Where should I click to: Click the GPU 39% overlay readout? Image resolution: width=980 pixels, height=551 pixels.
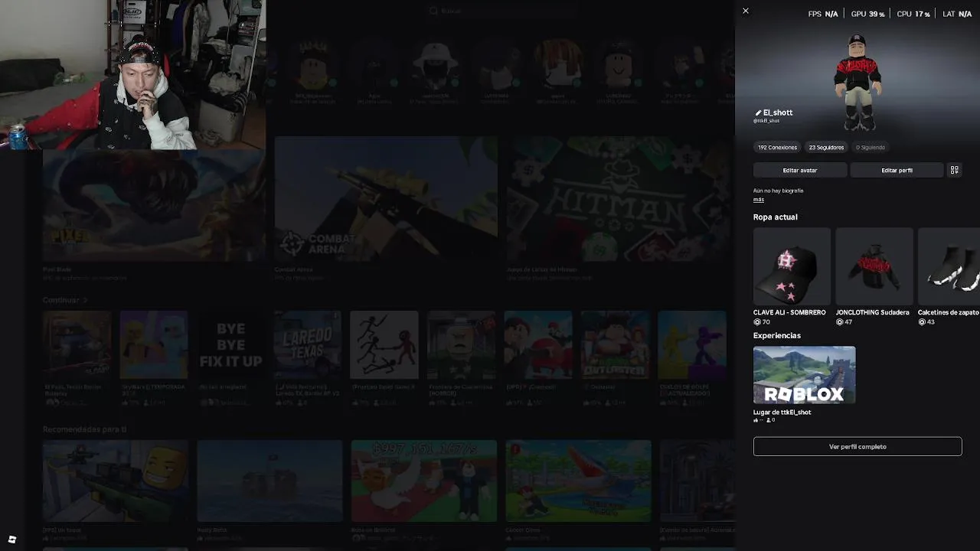tap(867, 14)
